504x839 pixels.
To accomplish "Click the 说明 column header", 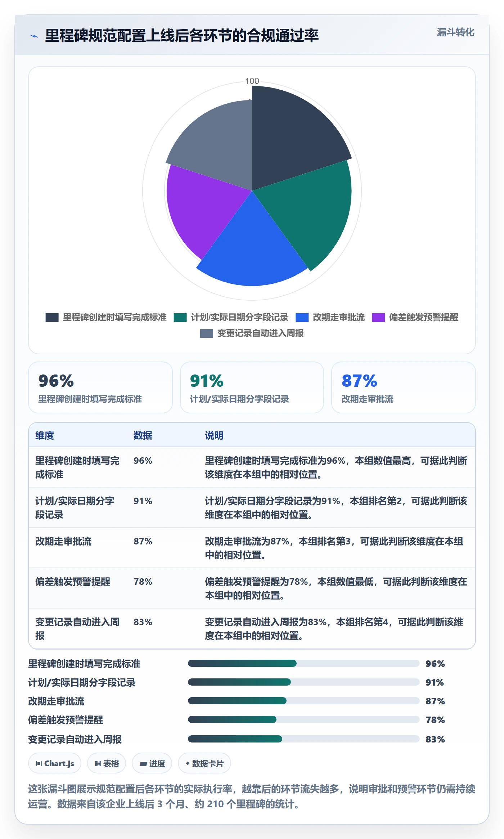I will [214, 435].
